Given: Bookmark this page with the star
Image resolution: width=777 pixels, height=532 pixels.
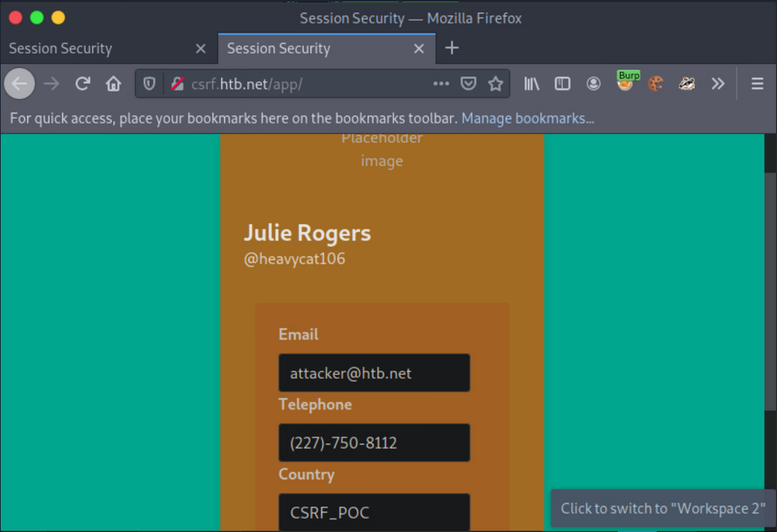Looking at the screenshot, I should [495, 84].
